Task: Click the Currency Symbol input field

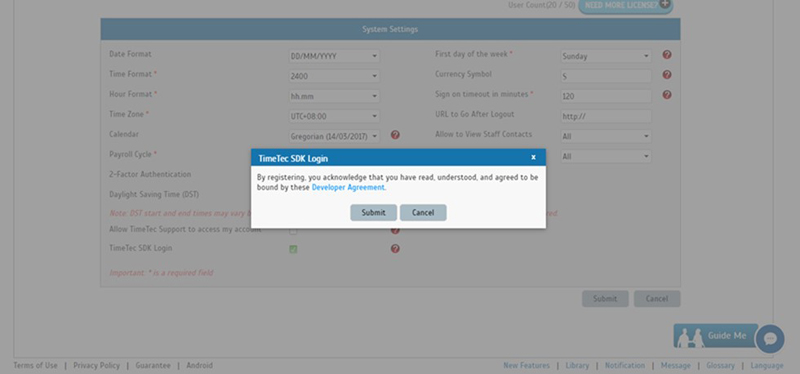Action: coord(606,76)
